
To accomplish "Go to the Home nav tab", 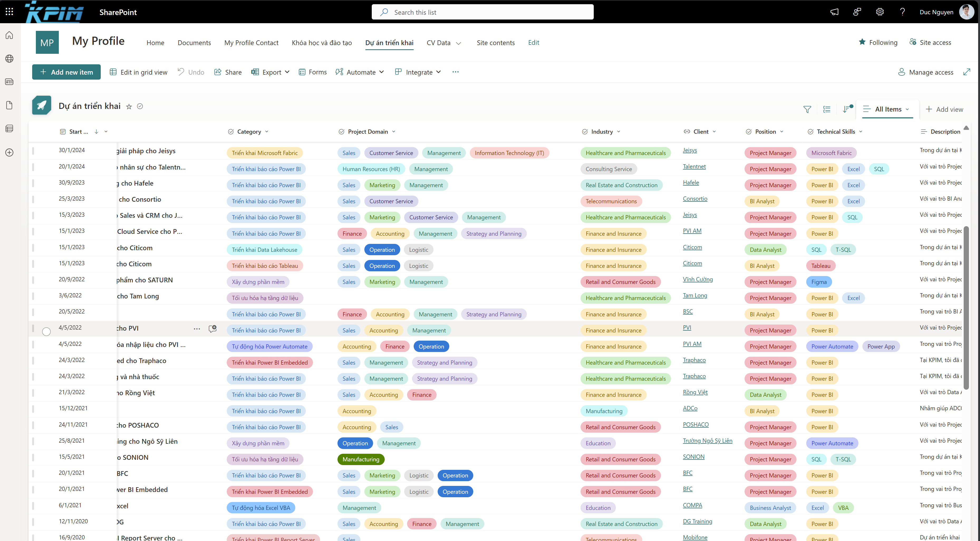I will [x=155, y=43].
